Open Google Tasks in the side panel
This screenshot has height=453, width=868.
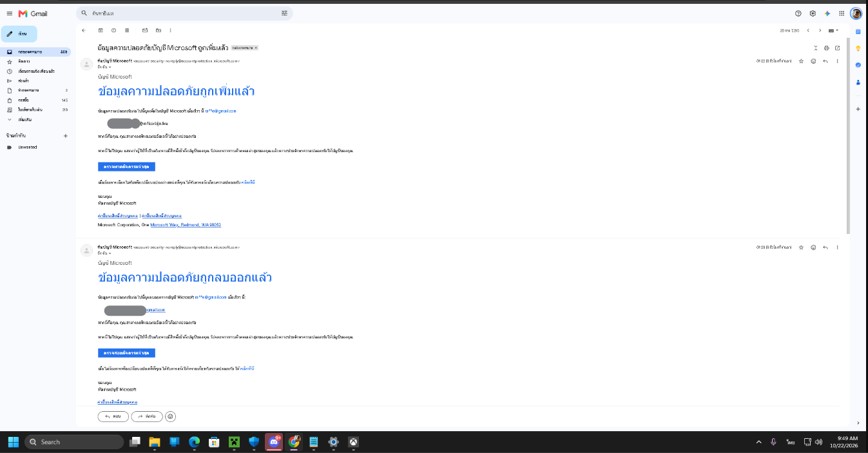[858, 65]
